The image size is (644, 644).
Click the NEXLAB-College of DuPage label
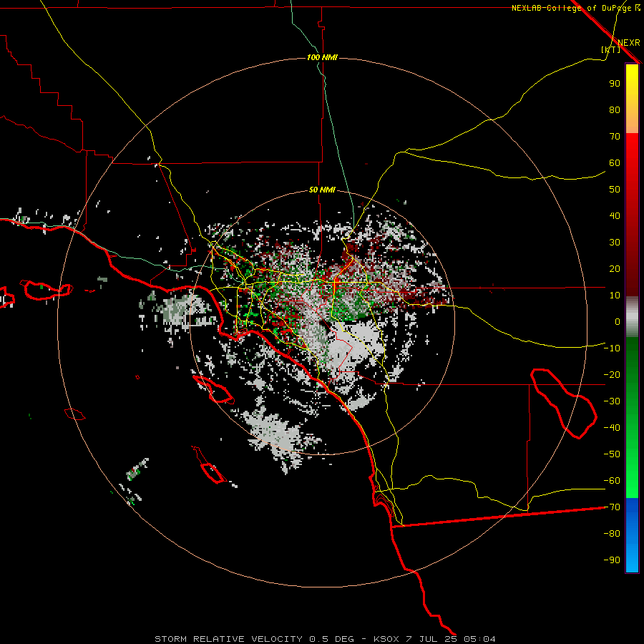tap(575, 8)
